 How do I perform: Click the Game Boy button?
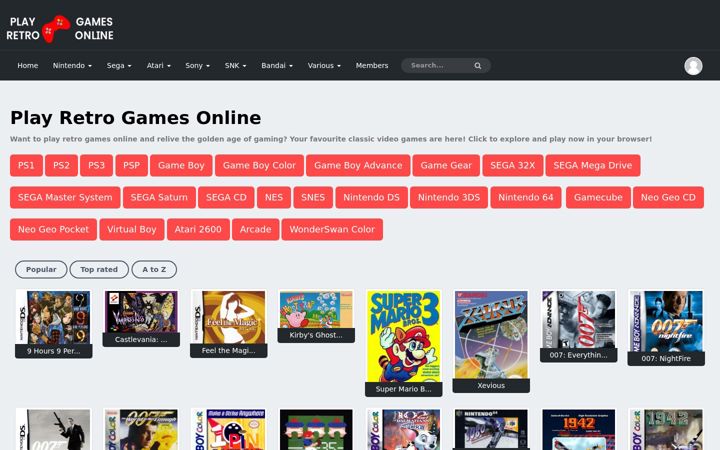pos(181,165)
